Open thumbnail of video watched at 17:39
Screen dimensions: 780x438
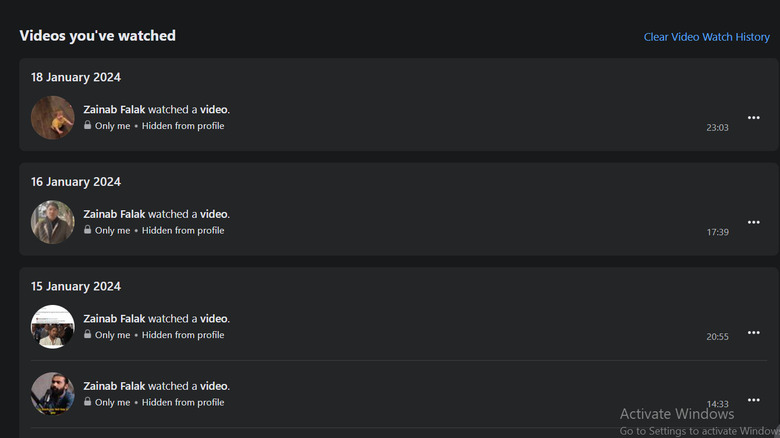pyautogui.click(x=53, y=222)
